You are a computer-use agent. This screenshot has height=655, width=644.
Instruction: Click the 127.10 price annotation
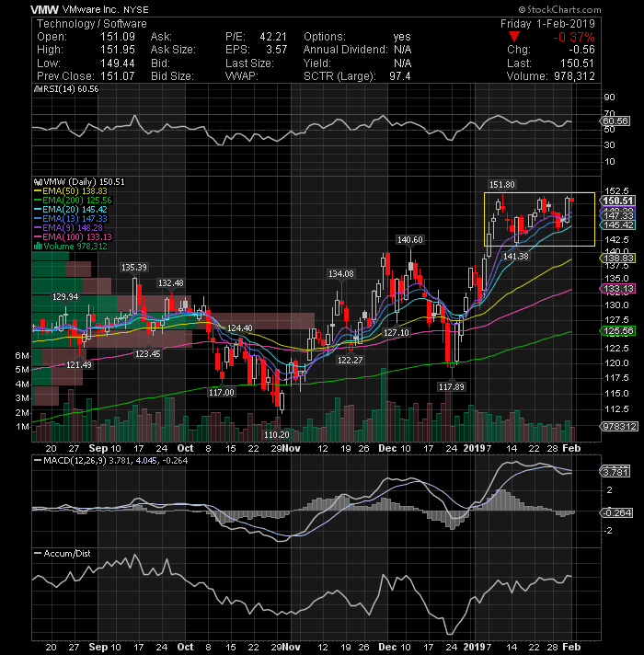pos(397,333)
